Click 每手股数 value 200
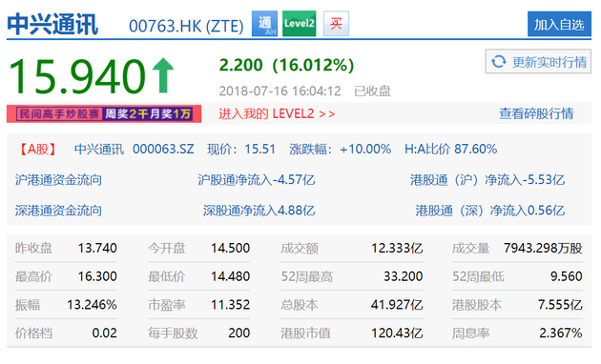 point(238,333)
